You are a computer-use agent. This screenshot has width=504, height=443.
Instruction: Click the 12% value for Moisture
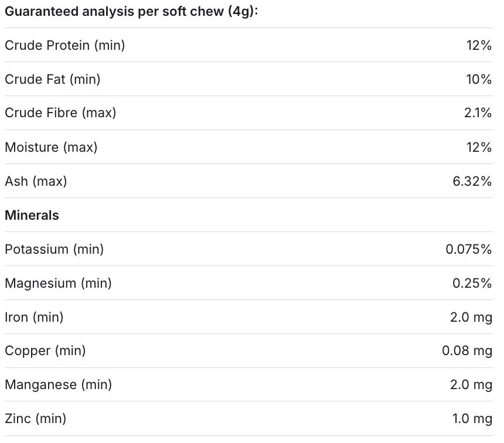pyautogui.click(x=479, y=147)
